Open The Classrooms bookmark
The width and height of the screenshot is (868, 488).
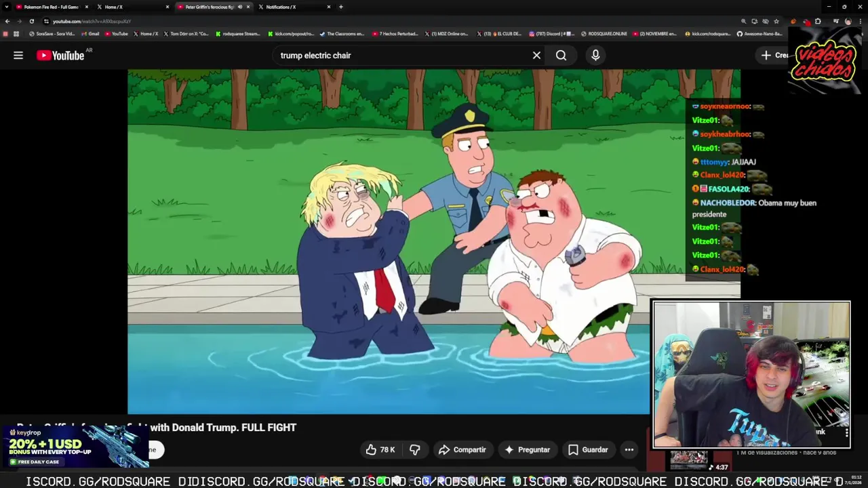(342, 34)
